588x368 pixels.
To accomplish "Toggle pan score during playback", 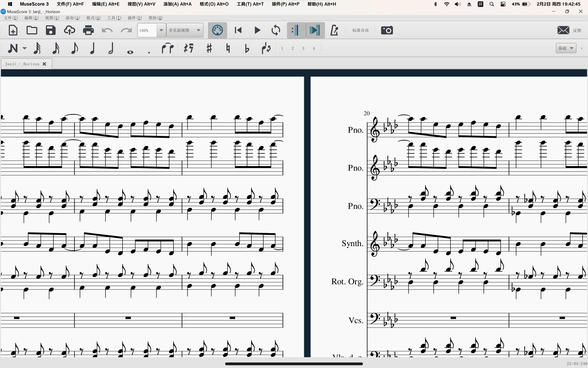I will pyautogui.click(x=315, y=30).
